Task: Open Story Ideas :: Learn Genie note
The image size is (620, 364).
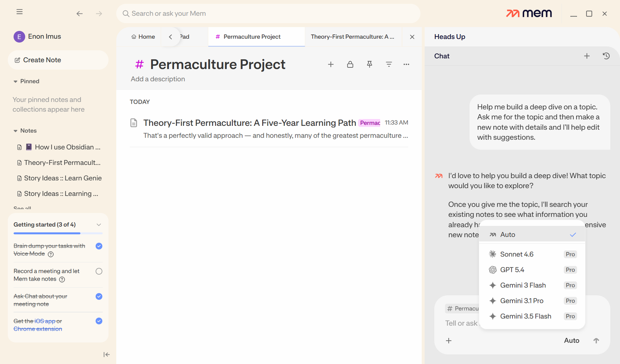Action: pyautogui.click(x=59, y=178)
